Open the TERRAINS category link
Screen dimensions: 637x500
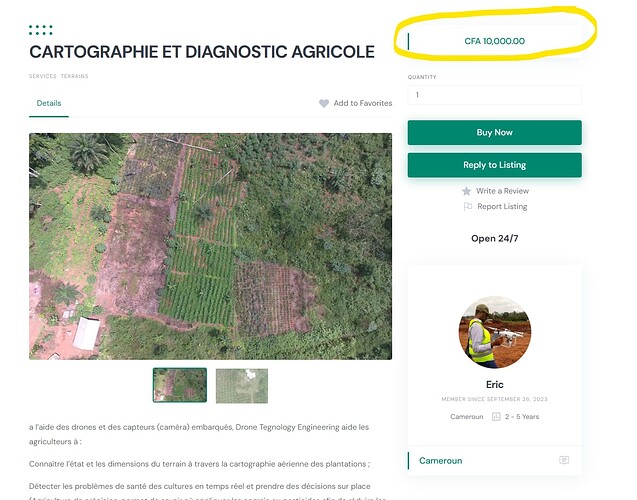[x=74, y=76]
